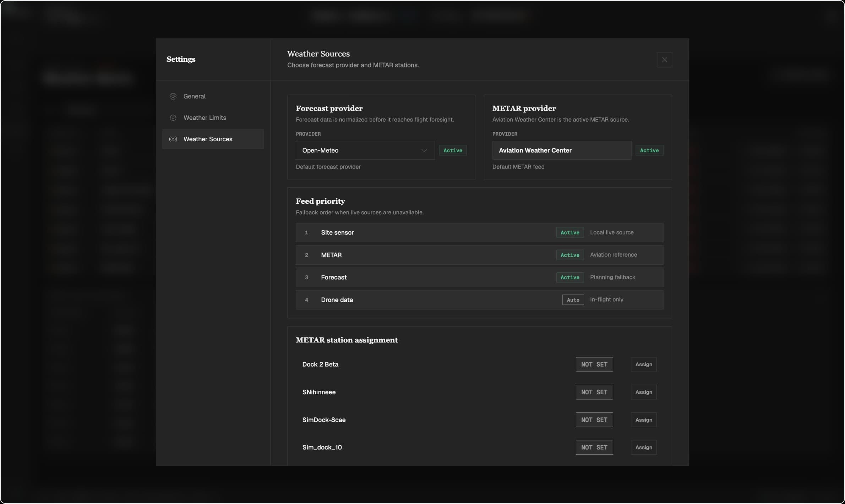Click the Active badge in the METAR row

pyautogui.click(x=570, y=255)
